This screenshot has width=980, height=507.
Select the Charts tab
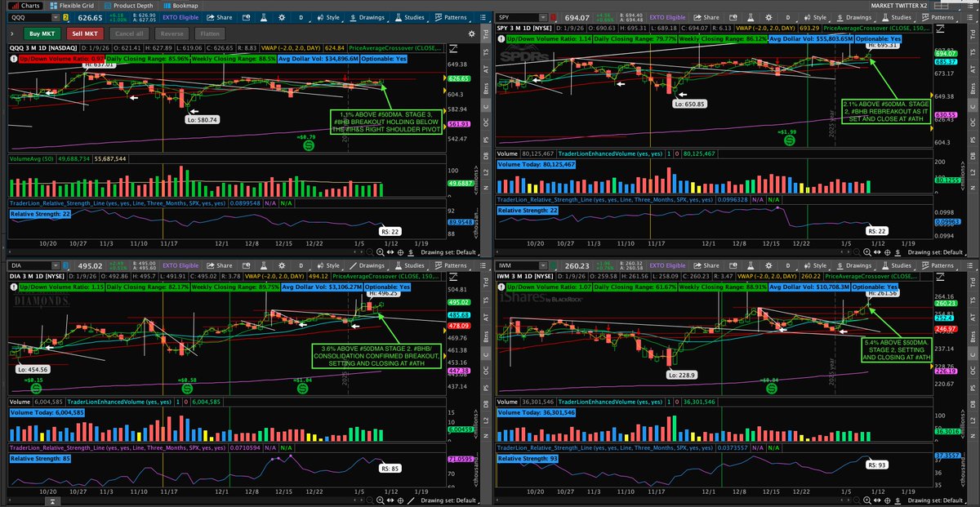26,6
